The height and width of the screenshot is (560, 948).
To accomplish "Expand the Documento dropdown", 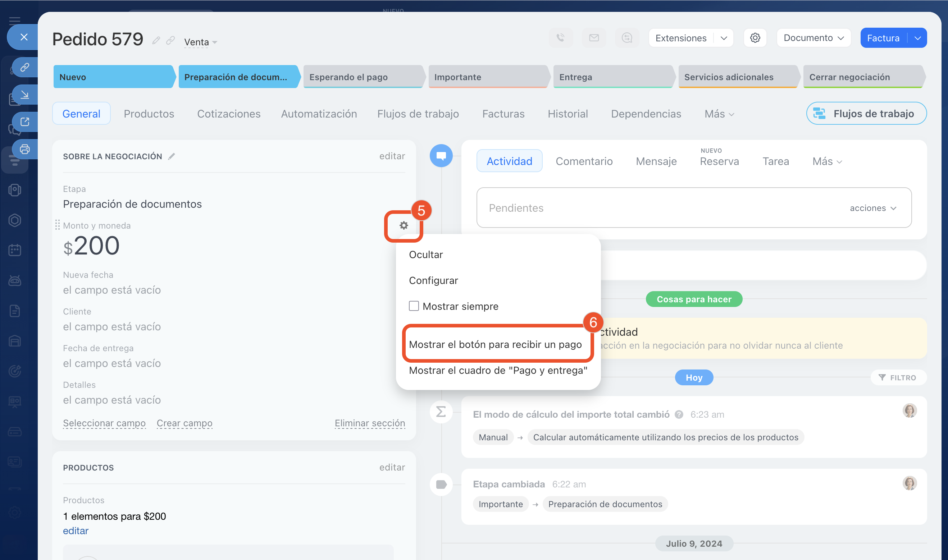I will pos(813,38).
